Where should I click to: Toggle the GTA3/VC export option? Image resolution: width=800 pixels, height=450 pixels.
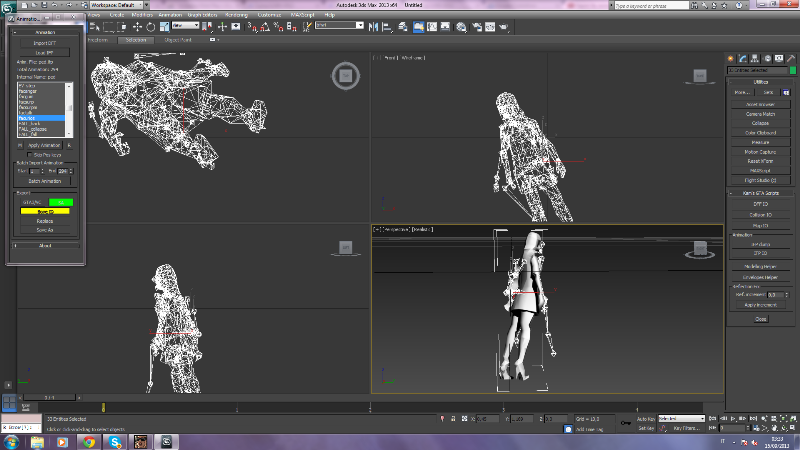tap(32, 203)
